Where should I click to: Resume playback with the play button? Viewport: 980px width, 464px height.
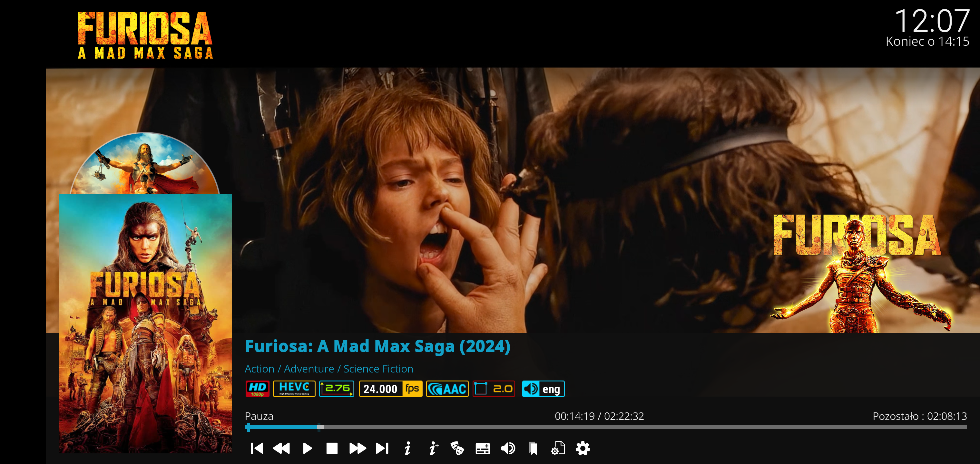click(308, 449)
